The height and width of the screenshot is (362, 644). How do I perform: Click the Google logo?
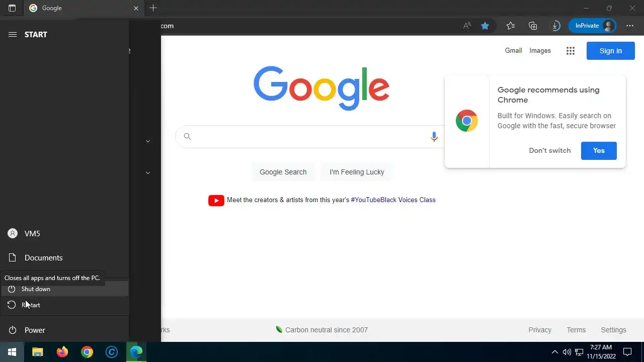click(x=321, y=88)
